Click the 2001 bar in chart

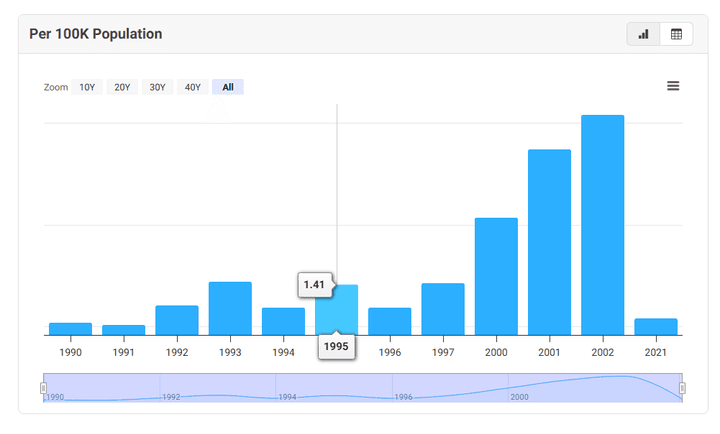(549, 242)
